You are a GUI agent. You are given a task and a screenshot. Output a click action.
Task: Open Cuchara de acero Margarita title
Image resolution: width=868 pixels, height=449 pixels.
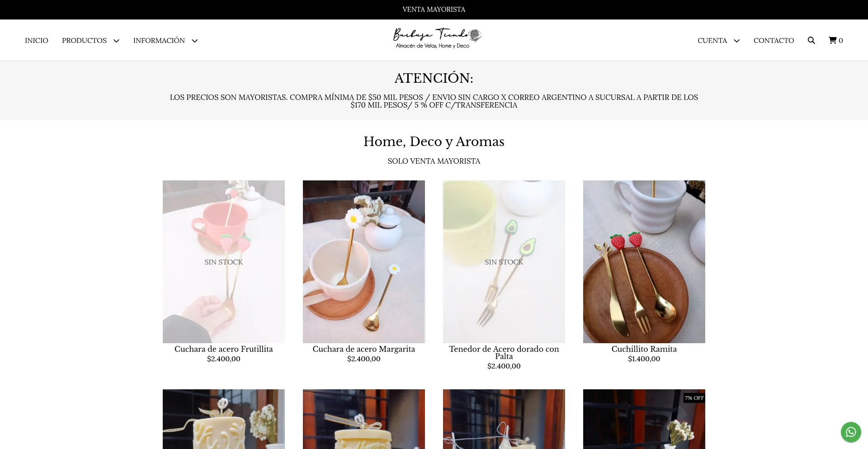click(x=364, y=349)
